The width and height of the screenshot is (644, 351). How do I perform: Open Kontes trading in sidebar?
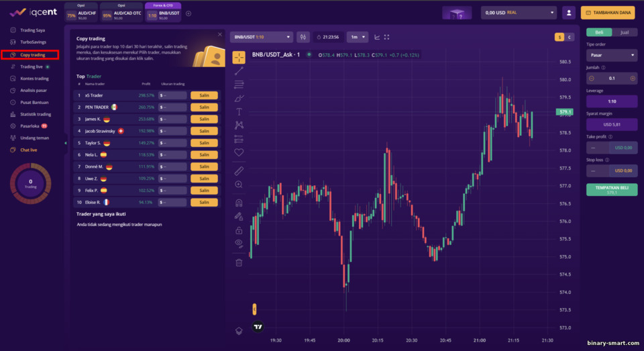34,79
